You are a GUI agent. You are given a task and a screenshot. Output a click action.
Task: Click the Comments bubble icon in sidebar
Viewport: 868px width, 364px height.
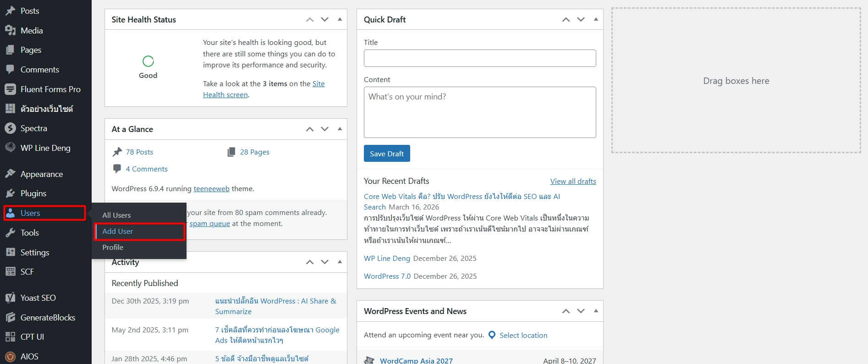(x=10, y=69)
